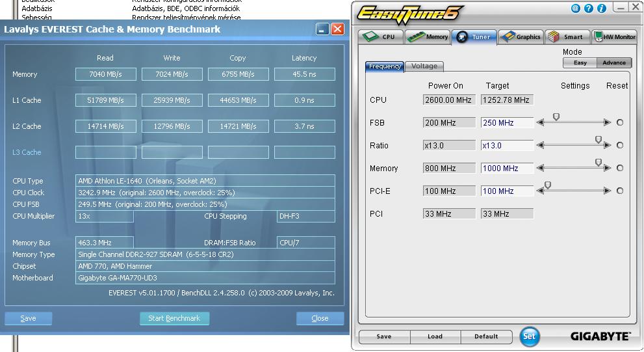
Task: Click the Ratio target field x13.0
Action: point(508,145)
